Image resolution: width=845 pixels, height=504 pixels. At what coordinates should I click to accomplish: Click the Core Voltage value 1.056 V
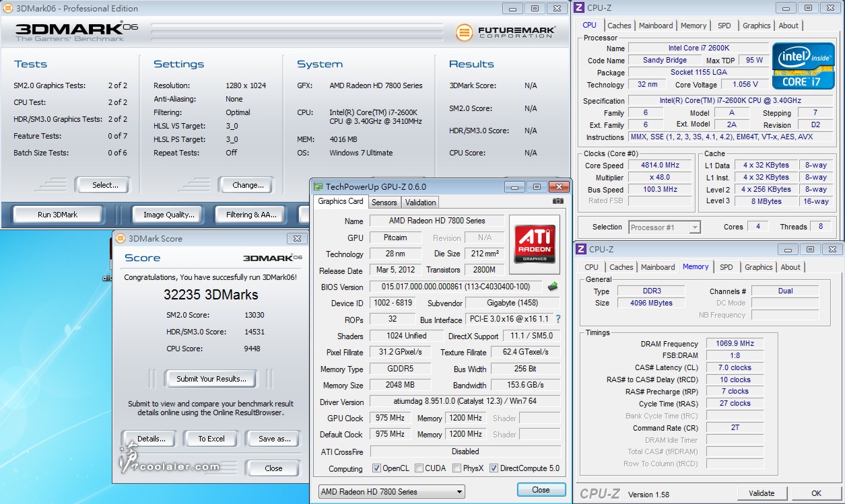coord(745,84)
